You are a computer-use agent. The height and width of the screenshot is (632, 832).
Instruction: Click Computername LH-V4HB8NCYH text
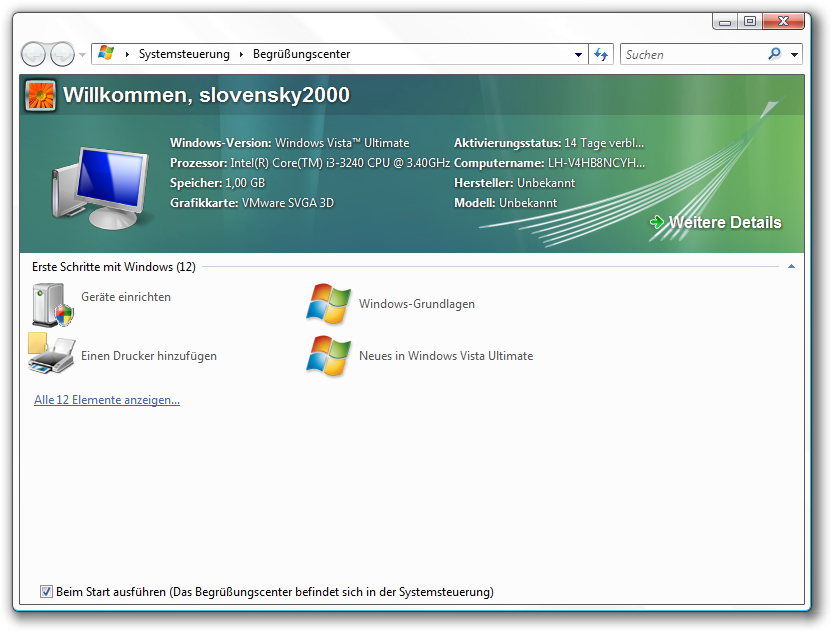point(549,163)
